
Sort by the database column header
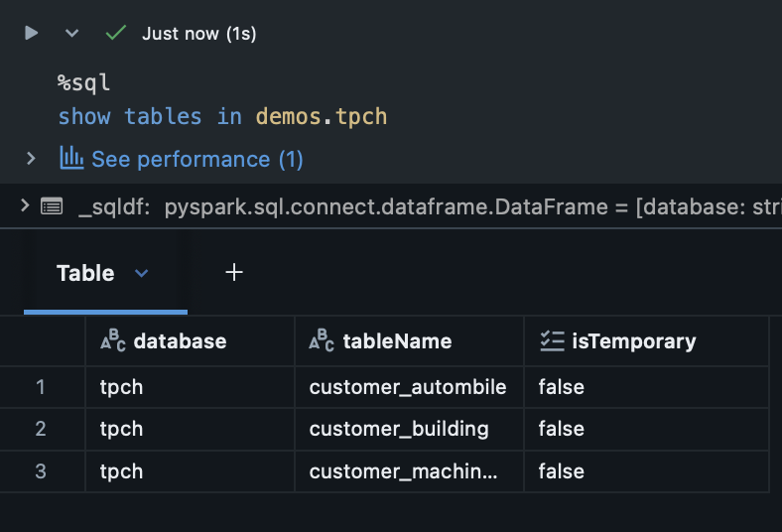click(x=180, y=341)
